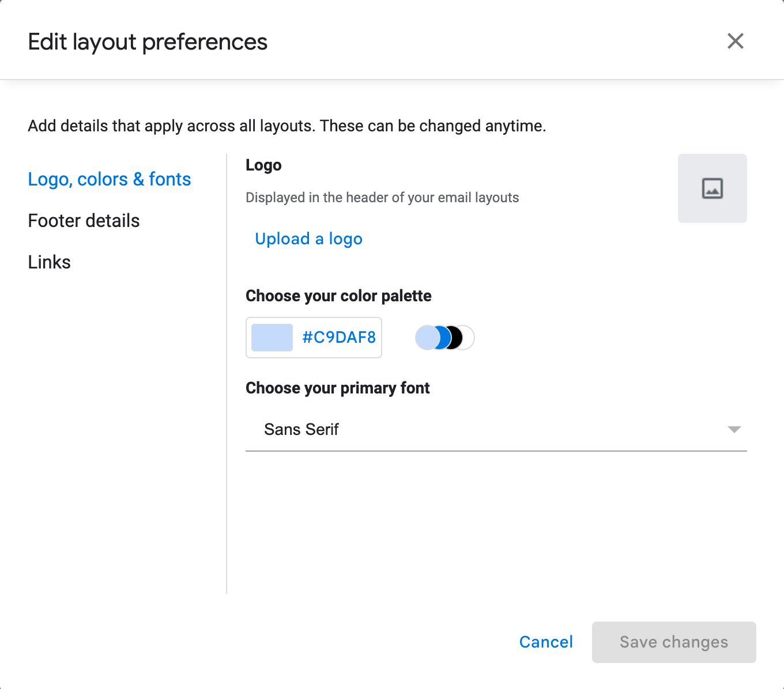Click the picture icon inside the logo box

712,188
